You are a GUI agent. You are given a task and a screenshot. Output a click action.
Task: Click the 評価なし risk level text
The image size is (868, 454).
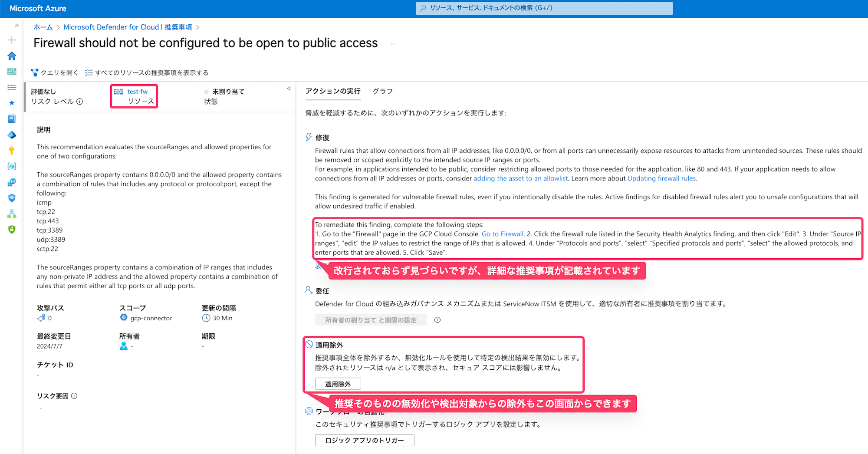tap(43, 92)
